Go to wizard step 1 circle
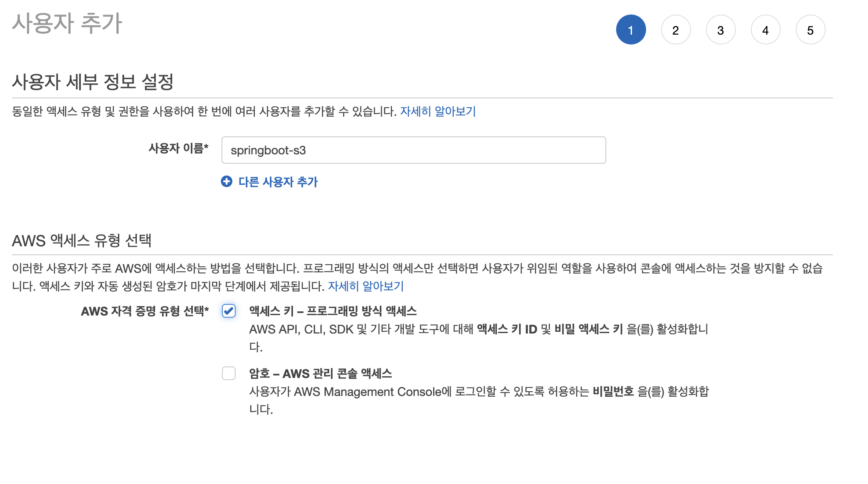This screenshot has width=868, height=484. coord(631,30)
